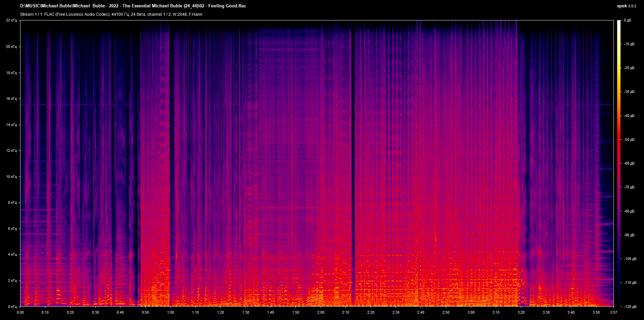This screenshot has width=644, height=320.
Task: Click the 8 кГц frequency axis label
Action: (12, 202)
